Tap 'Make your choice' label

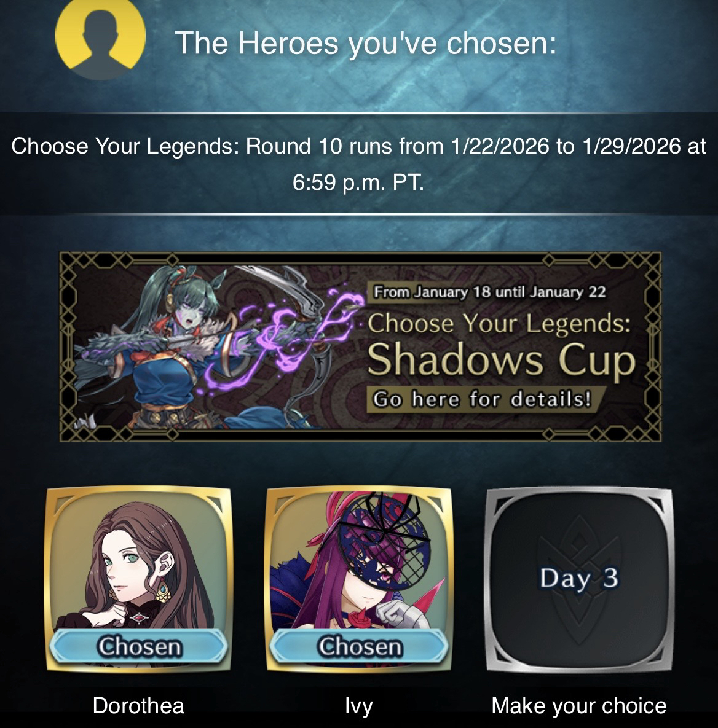point(579,706)
